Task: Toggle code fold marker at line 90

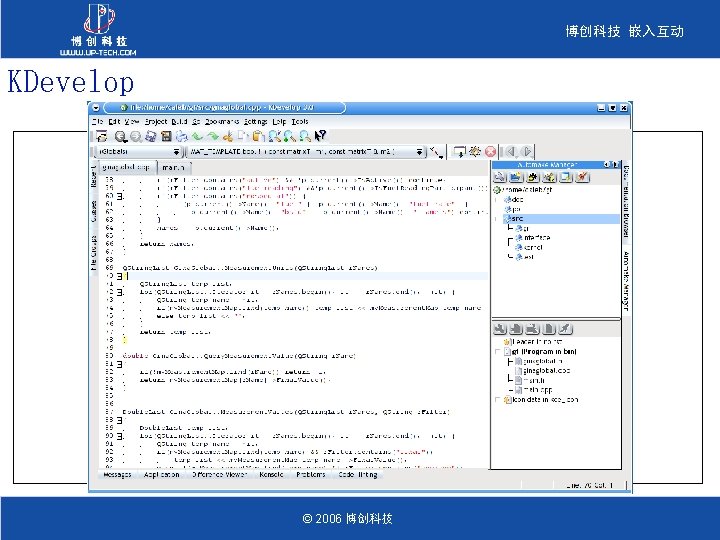Action: point(119,436)
